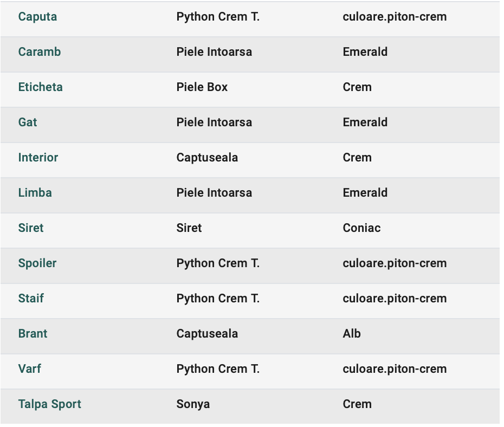Select the Eticheta link
This screenshot has height=427, width=504.
(x=41, y=87)
